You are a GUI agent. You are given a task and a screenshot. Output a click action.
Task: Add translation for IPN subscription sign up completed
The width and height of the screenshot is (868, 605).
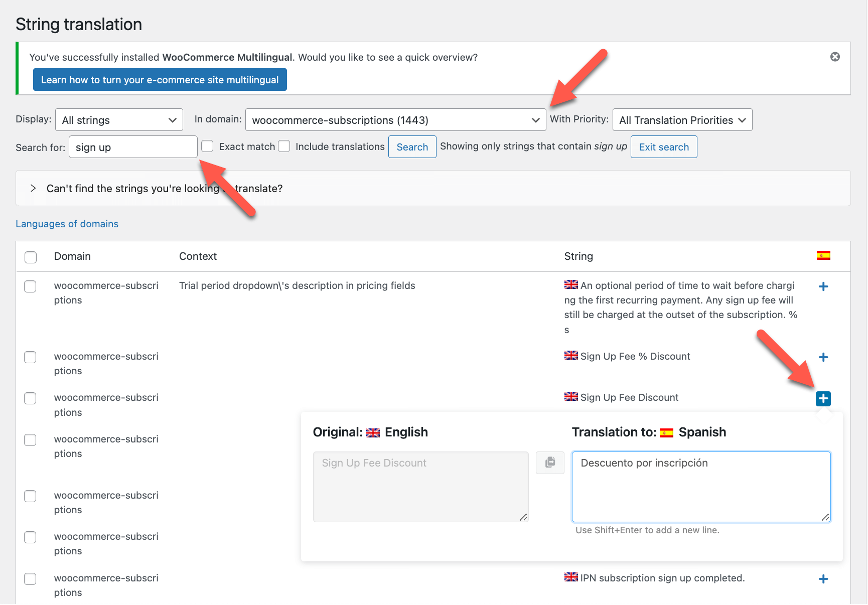coord(823,579)
